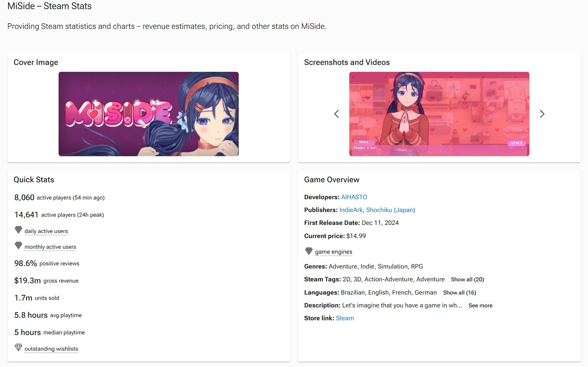588x367 pixels.
Task: Open the game engines link
Action: (334, 252)
